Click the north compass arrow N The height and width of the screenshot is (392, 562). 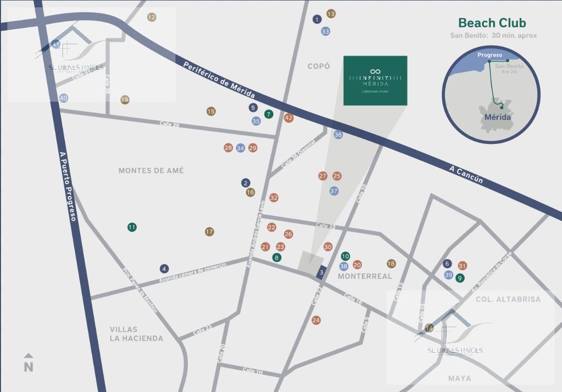29,363
